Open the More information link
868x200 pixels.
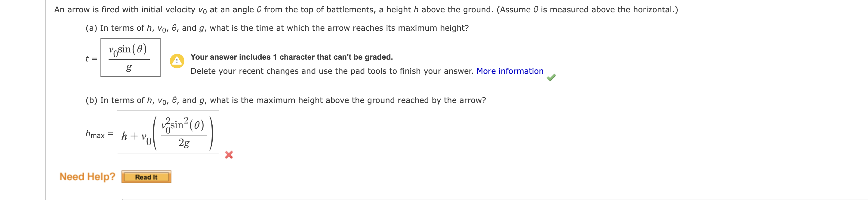pos(509,71)
